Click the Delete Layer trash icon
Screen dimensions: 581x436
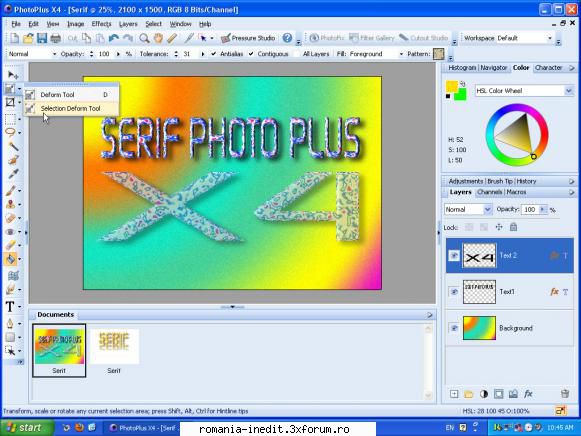(565, 394)
